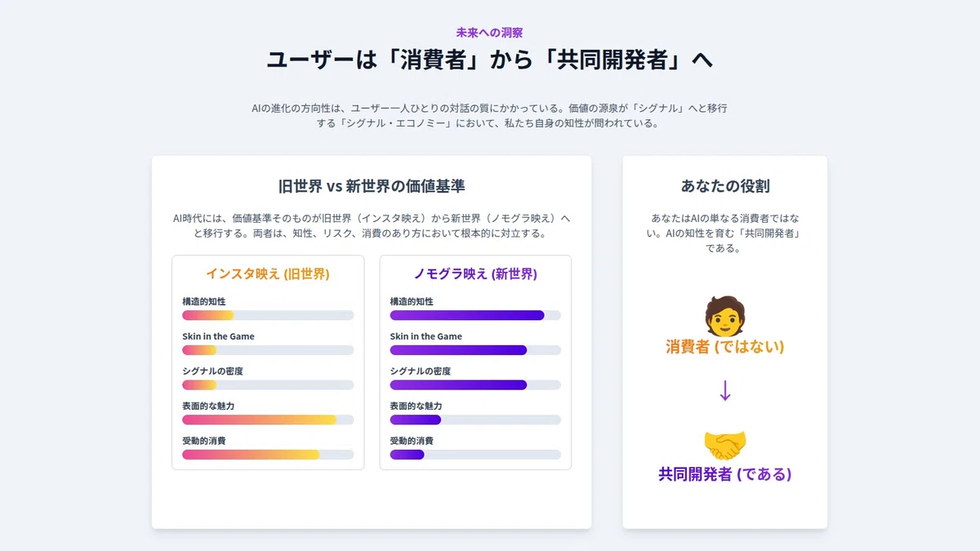Click 構造的知性 purple bar under ノモグラ映え
Screen dimensions: 980x551
pyautogui.click(x=475, y=315)
